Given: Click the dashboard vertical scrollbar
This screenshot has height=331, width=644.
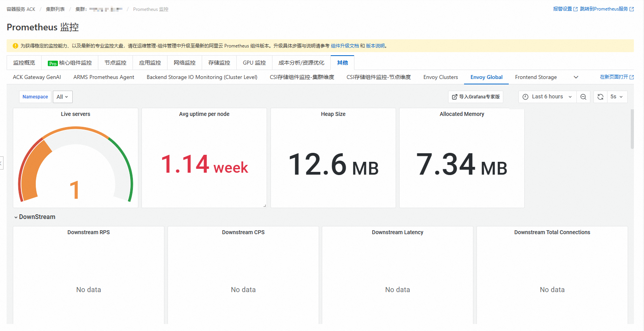Looking at the screenshot, I should point(632,129).
